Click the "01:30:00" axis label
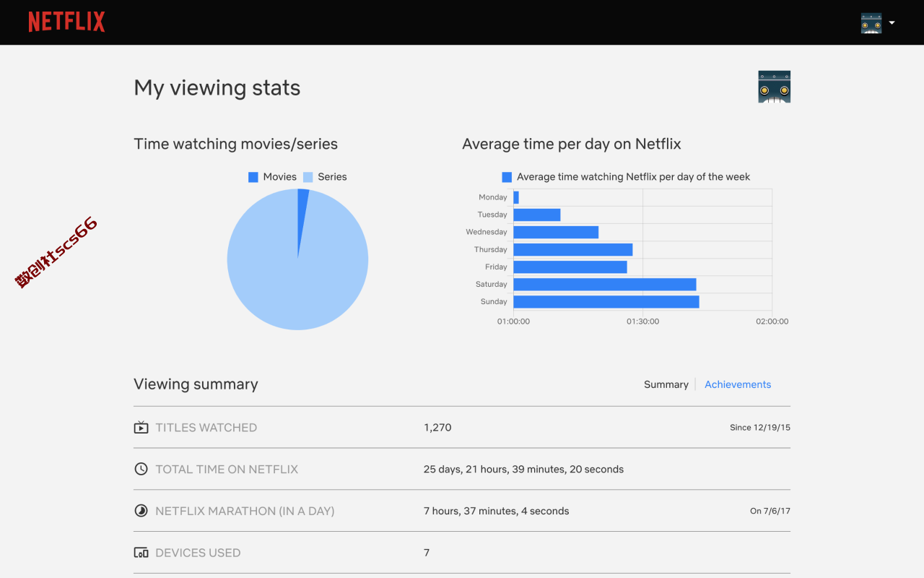The width and height of the screenshot is (924, 578). [x=642, y=322]
